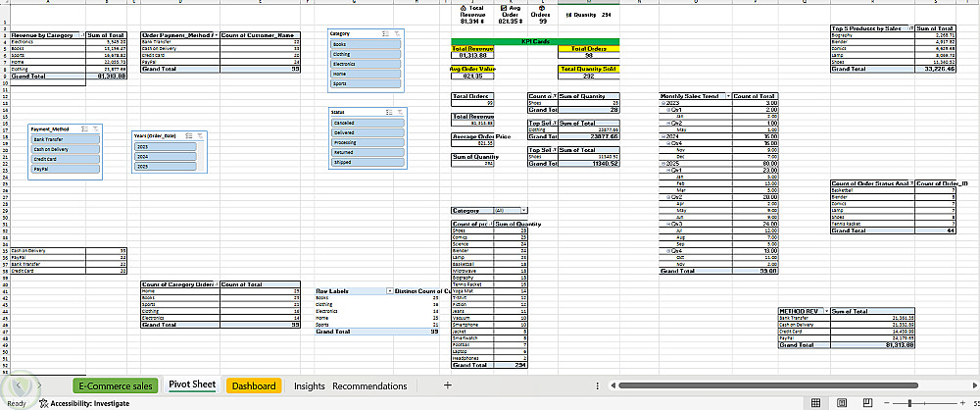The width and height of the screenshot is (980, 410).
Task: Clear filter on Payment_Method slicer
Action: pyautogui.click(x=94, y=128)
